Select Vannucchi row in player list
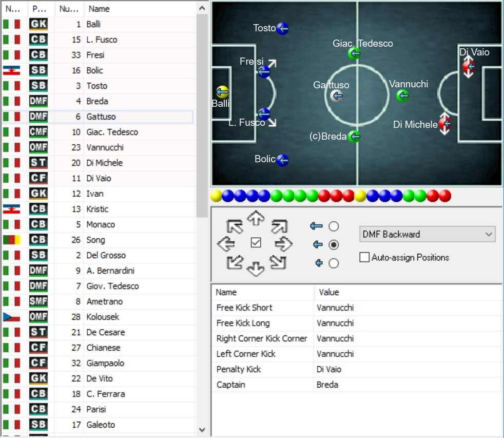 coord(98,147)
